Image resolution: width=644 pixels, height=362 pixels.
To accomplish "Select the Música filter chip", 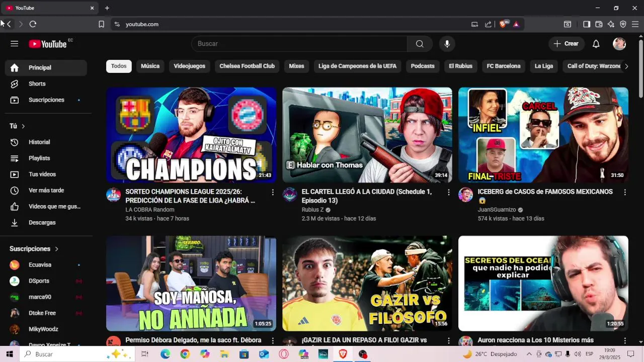I will pos(150,66).
